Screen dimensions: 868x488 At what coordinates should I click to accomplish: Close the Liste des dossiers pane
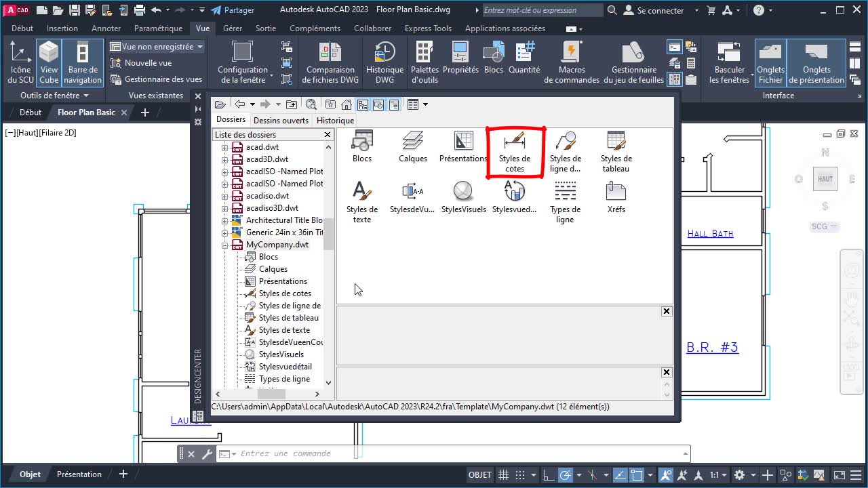coord(328,135)
